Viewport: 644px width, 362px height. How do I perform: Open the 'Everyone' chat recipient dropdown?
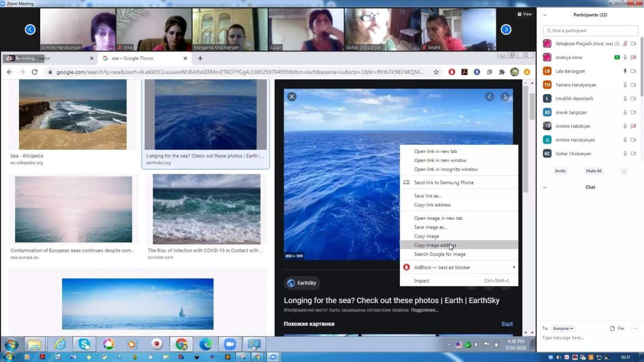click(x=563, y=328)
